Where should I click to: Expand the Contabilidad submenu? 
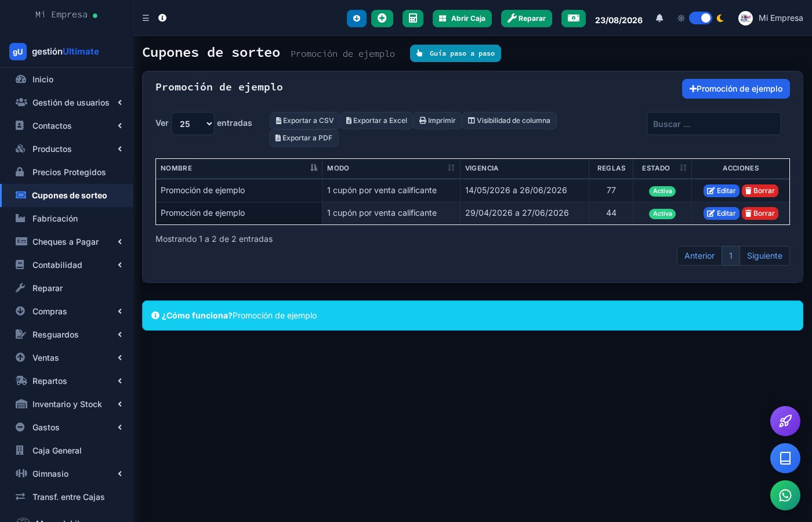pyautogui.click(x=67, y=265)
